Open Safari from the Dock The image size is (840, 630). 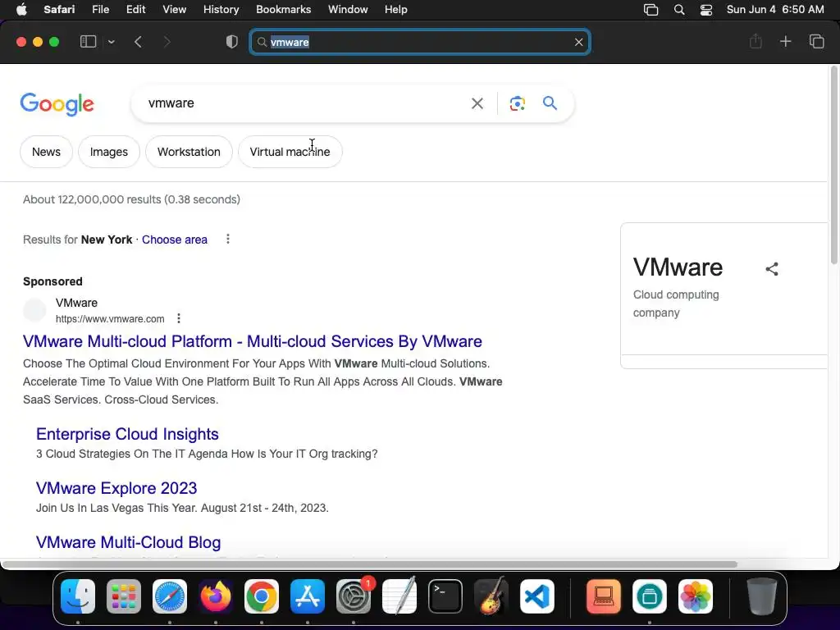point(170,596)
